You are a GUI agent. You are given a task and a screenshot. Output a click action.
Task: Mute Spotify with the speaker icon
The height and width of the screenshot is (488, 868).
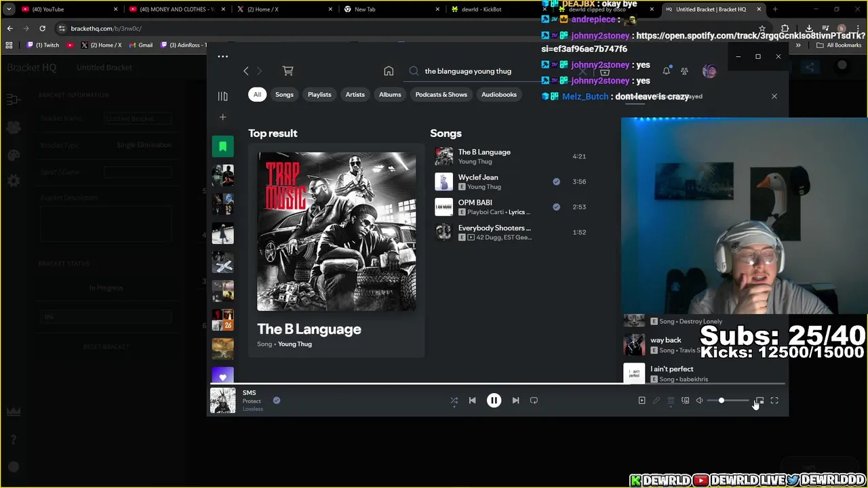699,401
